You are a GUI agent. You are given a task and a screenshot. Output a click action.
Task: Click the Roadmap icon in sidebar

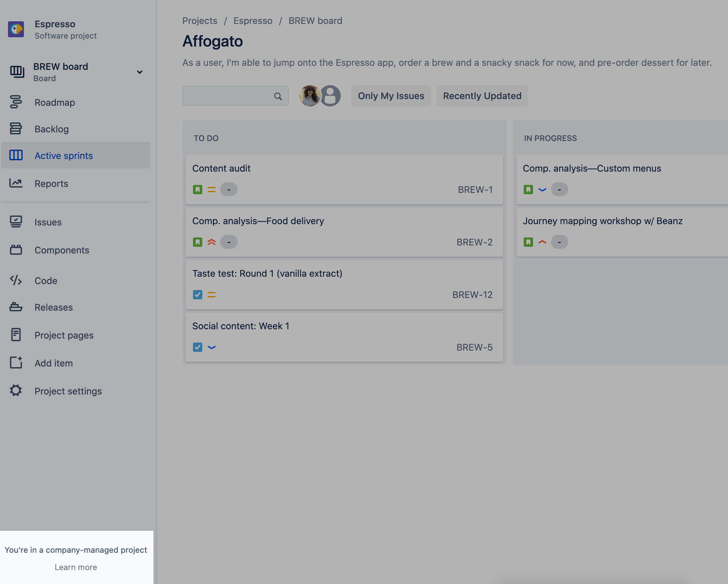(16, 102)
